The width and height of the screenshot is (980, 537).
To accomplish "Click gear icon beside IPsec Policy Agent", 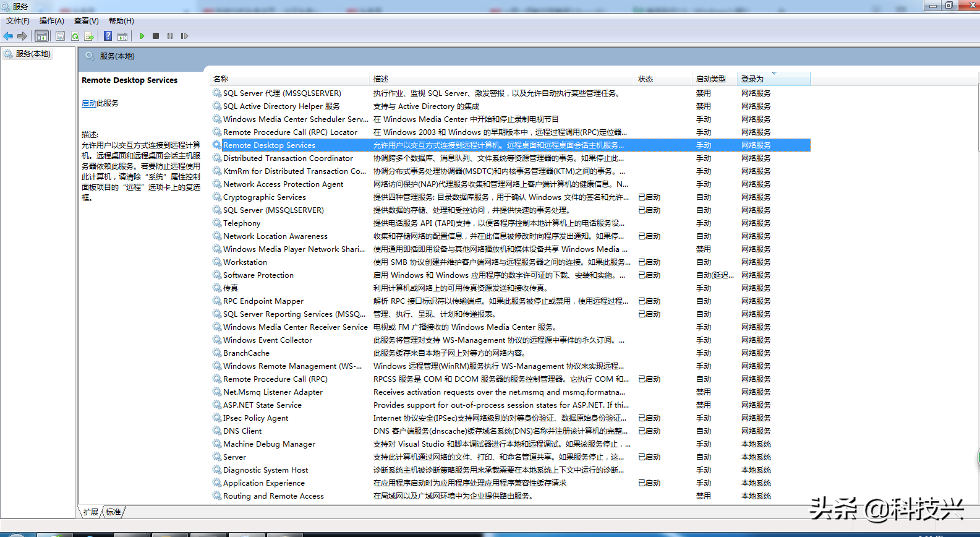I will (x=217, y=418).
